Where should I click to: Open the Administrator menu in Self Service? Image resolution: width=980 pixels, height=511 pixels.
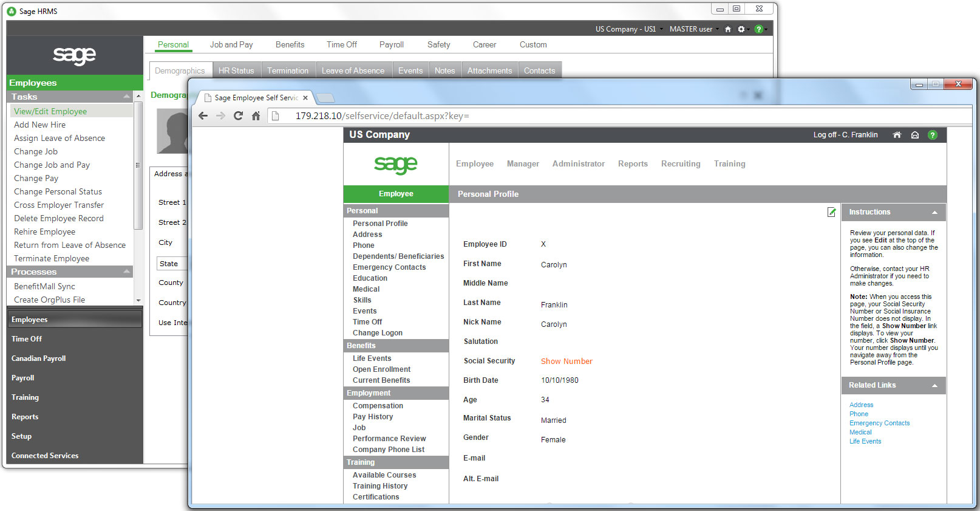point(579,163)
